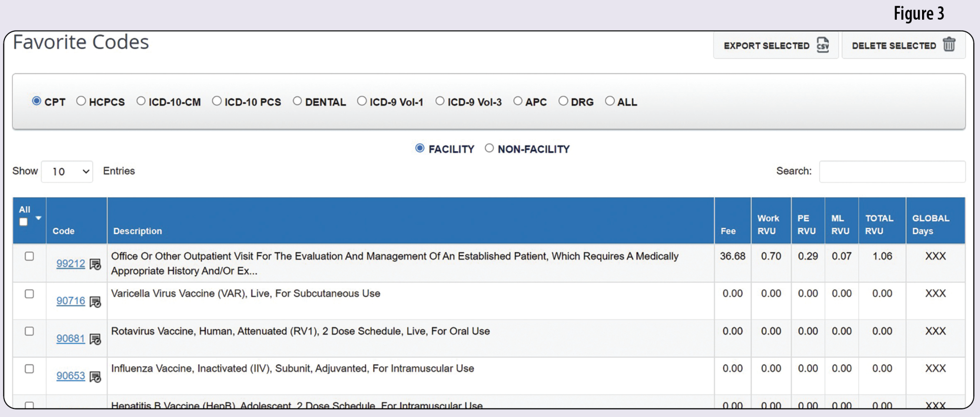
Task: Click the notes icon beside code 99212
Action: click(95, 264)
